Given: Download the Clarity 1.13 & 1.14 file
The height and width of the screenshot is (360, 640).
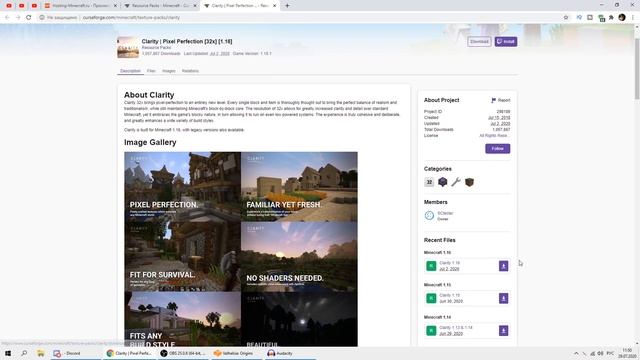Looking at the screenshot, I should pos(504,331).
